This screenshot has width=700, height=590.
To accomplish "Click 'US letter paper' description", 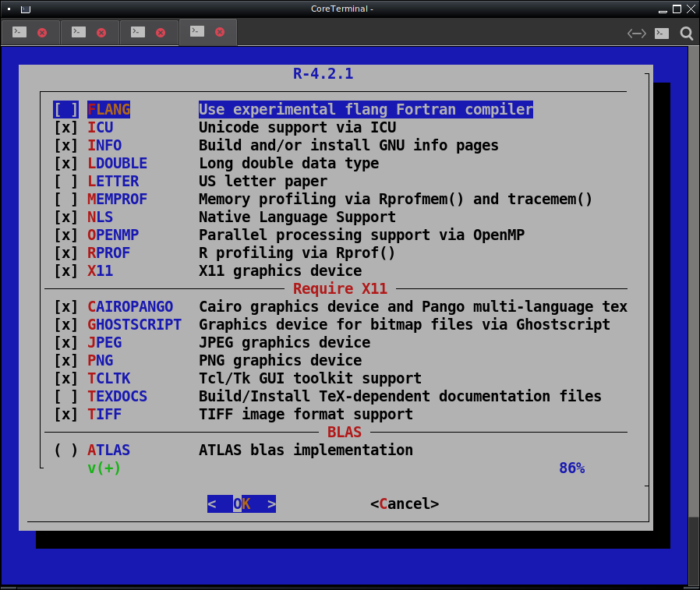I will point(263,181).
